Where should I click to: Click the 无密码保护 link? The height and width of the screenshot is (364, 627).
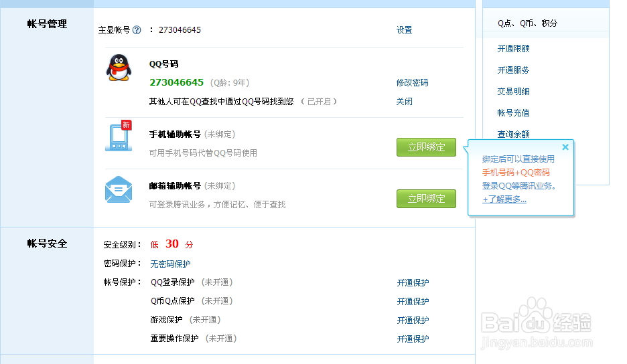[x=170, y=264]
